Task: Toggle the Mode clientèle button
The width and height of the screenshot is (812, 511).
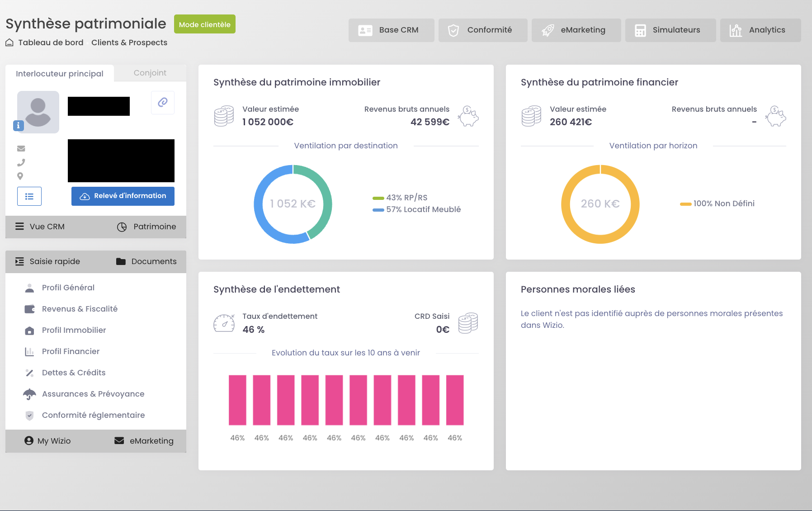Action: [204, 24]
